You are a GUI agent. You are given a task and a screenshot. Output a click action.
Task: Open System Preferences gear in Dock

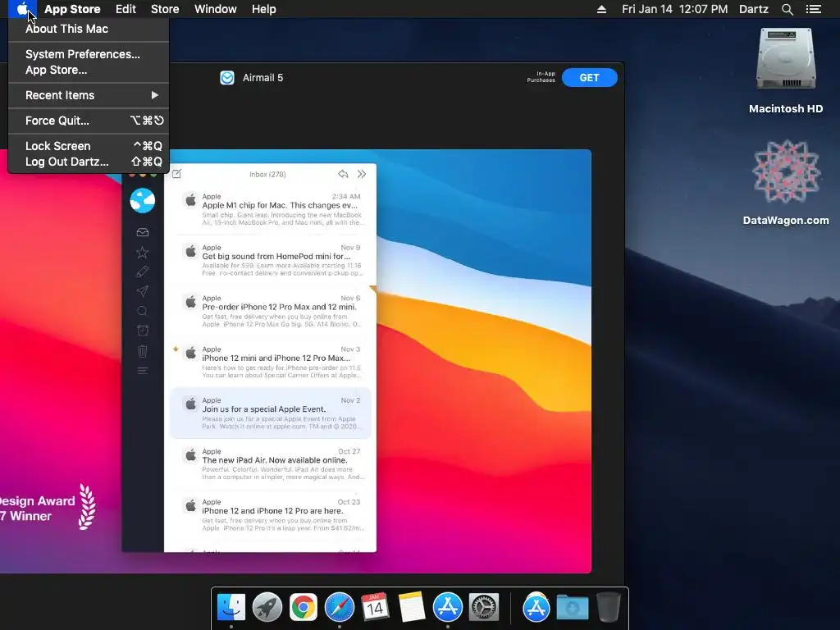(484, 608)
